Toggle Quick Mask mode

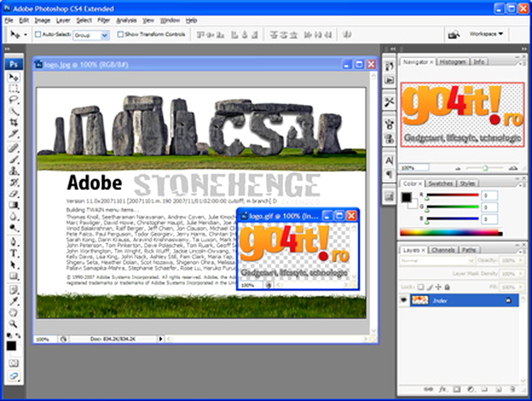(x=13, y=363)
